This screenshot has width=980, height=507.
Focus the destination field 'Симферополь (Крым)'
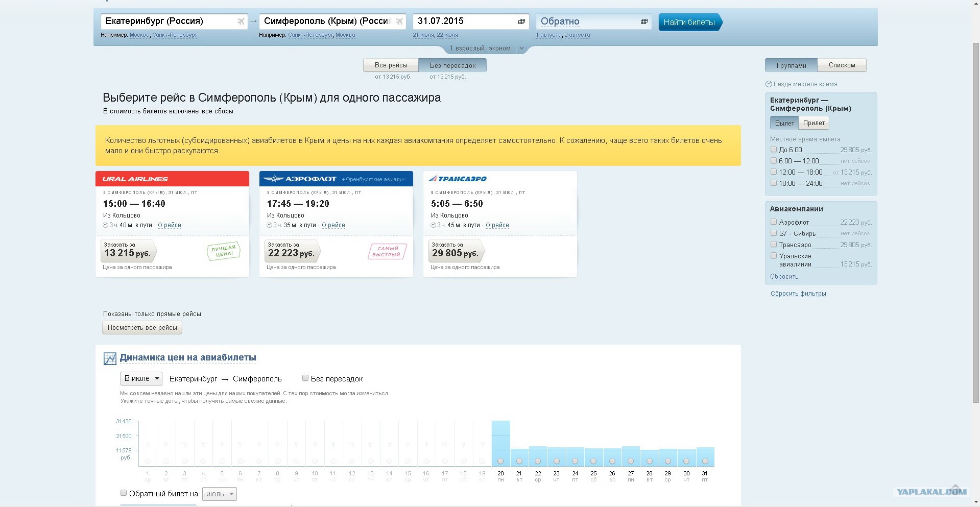click(x=332, y=21)
